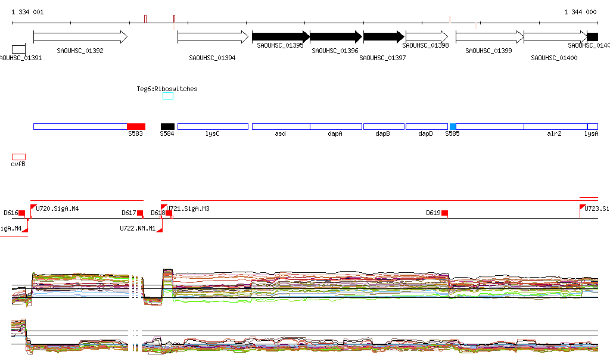Select the red S583 segment
This screenshot has height=364, width=610.
136,127
